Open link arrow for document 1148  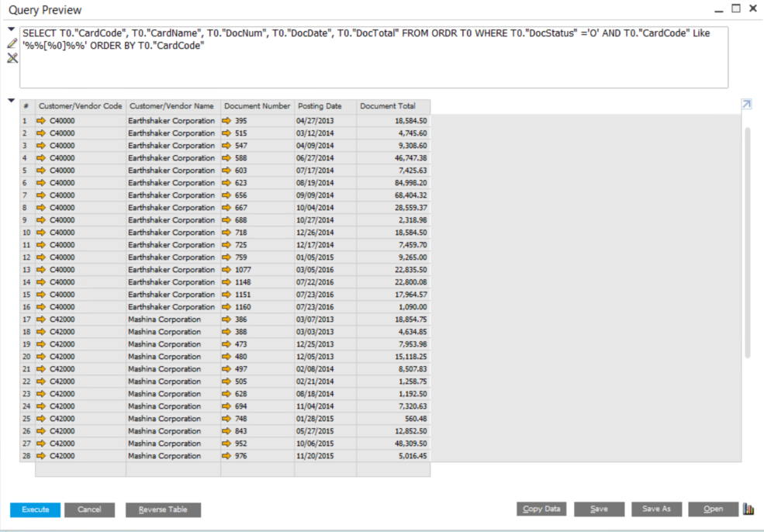226,282
